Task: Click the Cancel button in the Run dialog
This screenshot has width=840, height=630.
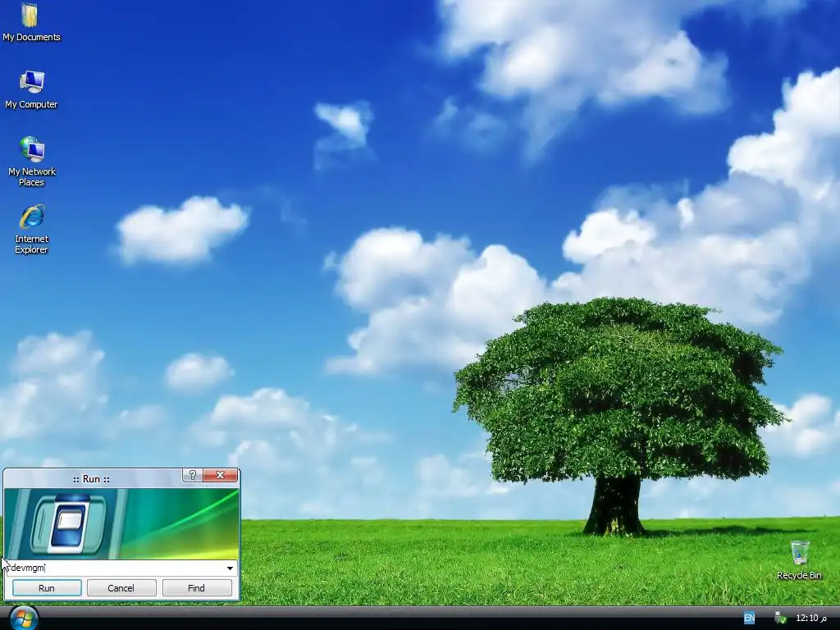Action: (121, 587)
